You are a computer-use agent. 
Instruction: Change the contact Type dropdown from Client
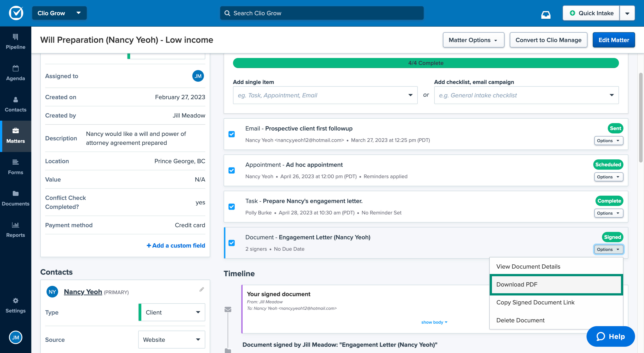pos(172,312)
